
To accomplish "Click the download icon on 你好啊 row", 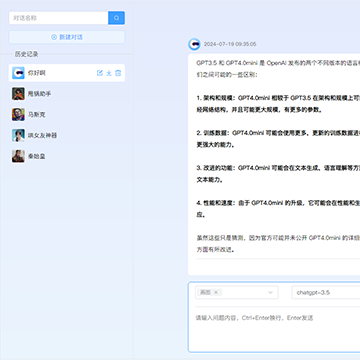I will click(109, 73).
